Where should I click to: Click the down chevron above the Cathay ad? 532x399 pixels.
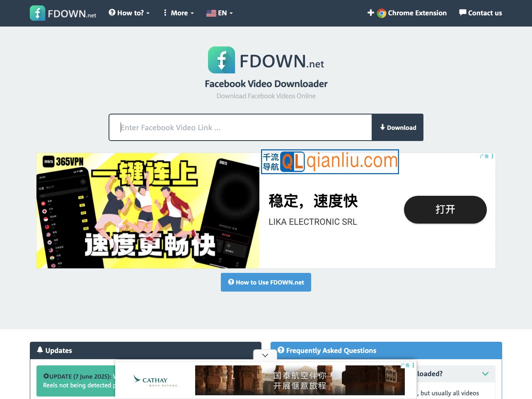click(265, 355)
